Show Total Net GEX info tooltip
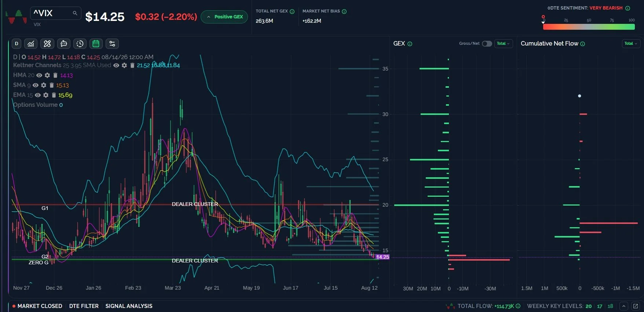 [292, 11]
